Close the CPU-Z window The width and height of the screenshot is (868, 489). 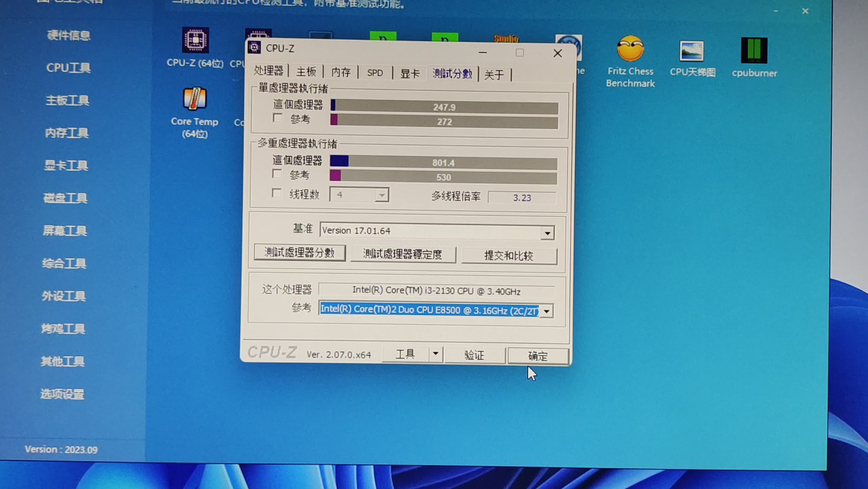(x=558, y=53)
